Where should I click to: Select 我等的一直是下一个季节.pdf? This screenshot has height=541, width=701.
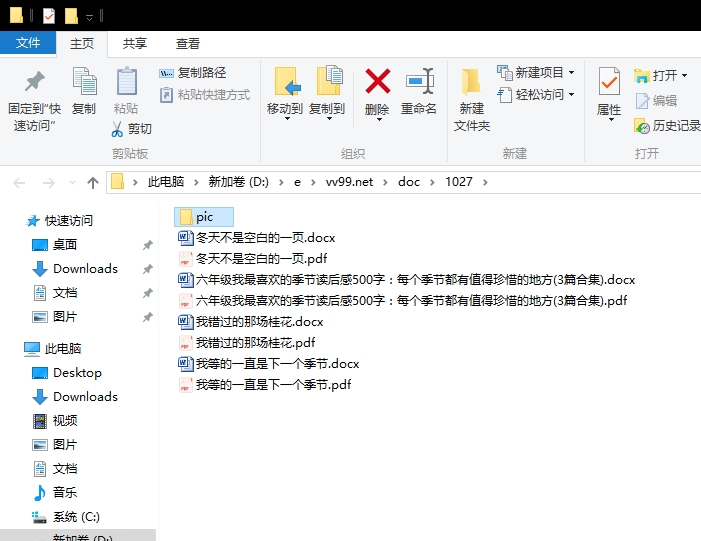(265, 385)
